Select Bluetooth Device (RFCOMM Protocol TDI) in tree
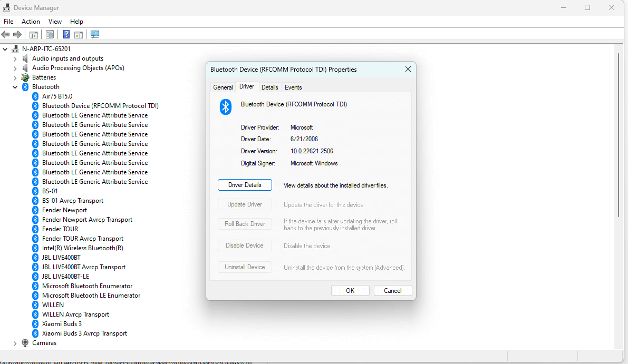 [x=100, y=106]
